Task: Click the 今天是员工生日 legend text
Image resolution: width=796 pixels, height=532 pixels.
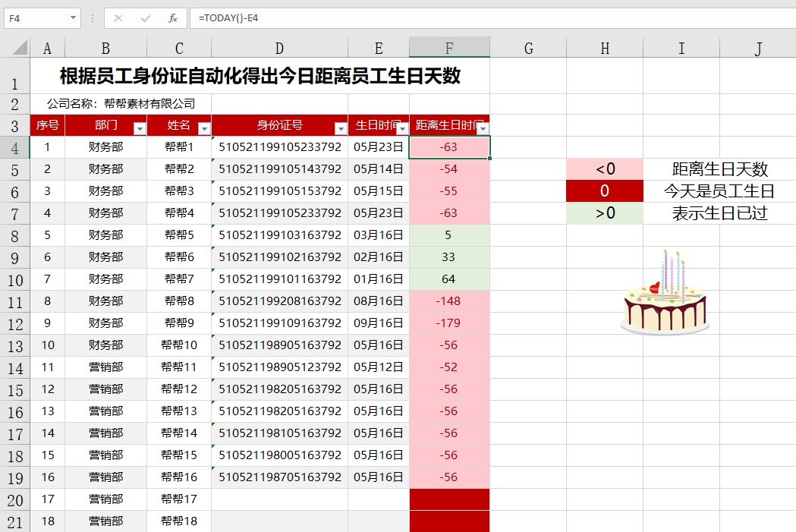Action: 719,191
